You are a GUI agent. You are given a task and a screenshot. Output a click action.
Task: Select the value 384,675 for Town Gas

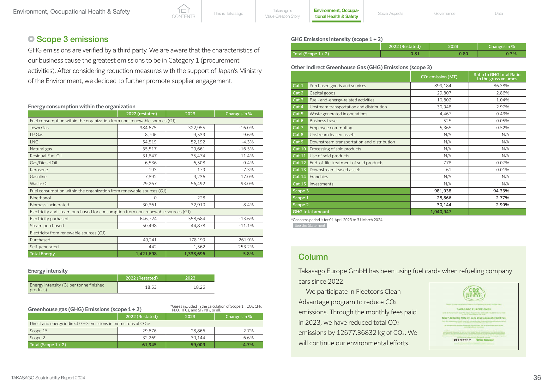coord(148,128)
